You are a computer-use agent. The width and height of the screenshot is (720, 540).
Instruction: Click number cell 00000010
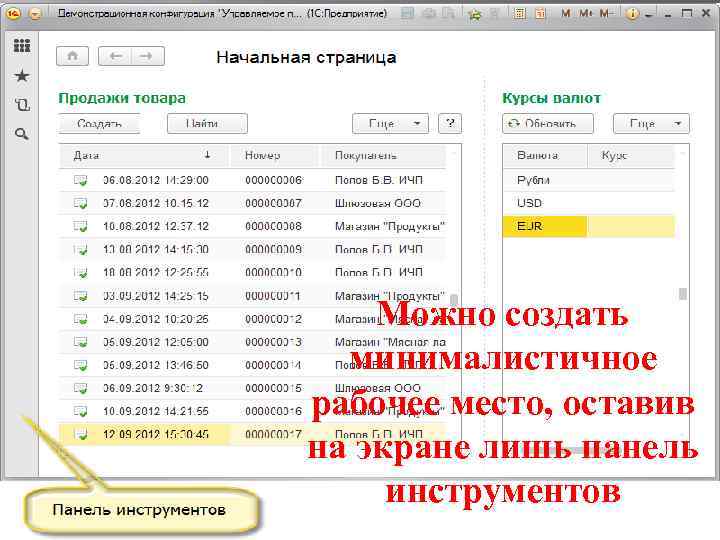coord(274,272)
